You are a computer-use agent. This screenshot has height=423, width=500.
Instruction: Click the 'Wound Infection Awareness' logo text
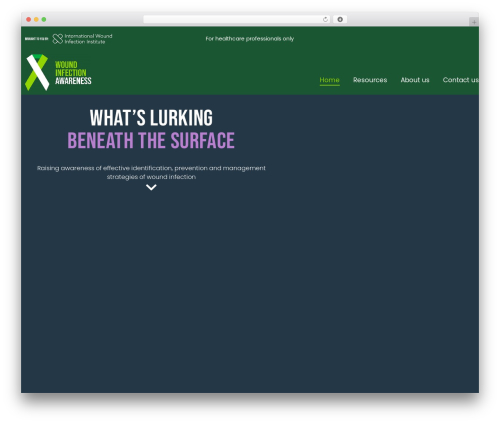click(73, 73)
